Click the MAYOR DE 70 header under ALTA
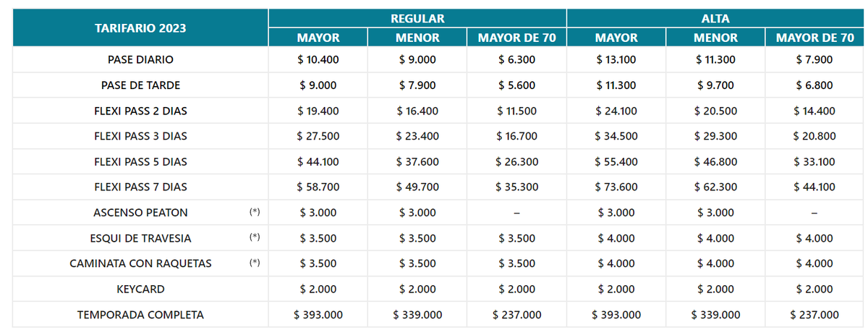This screenshot has width=868, height=330. coord(814,38)
